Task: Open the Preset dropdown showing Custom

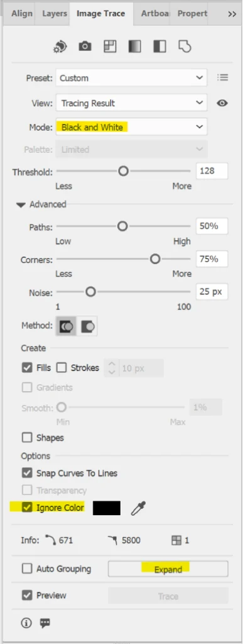Action: point(131,77)
